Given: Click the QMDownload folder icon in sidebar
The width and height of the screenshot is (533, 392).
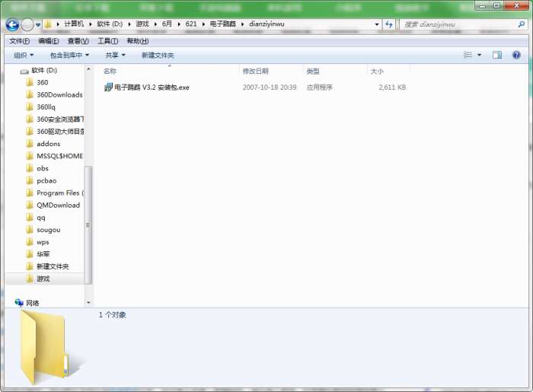Looking at the screenshot, I should 30,205.
